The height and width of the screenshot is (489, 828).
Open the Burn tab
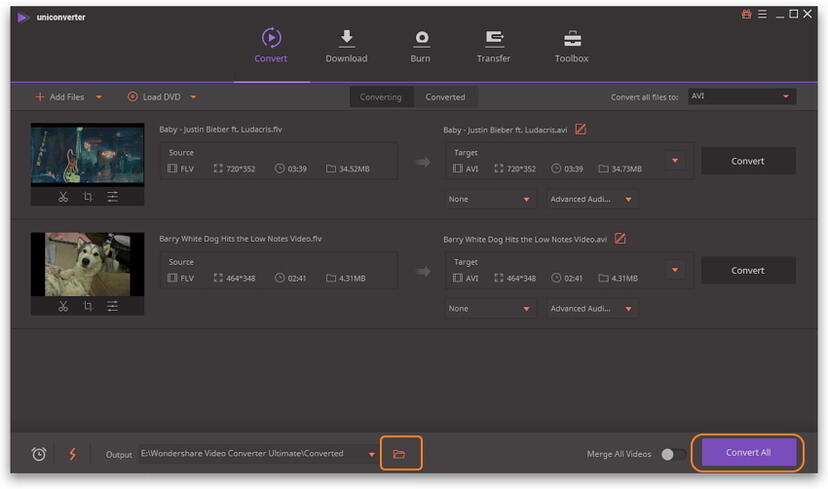[x=421, y=46]
